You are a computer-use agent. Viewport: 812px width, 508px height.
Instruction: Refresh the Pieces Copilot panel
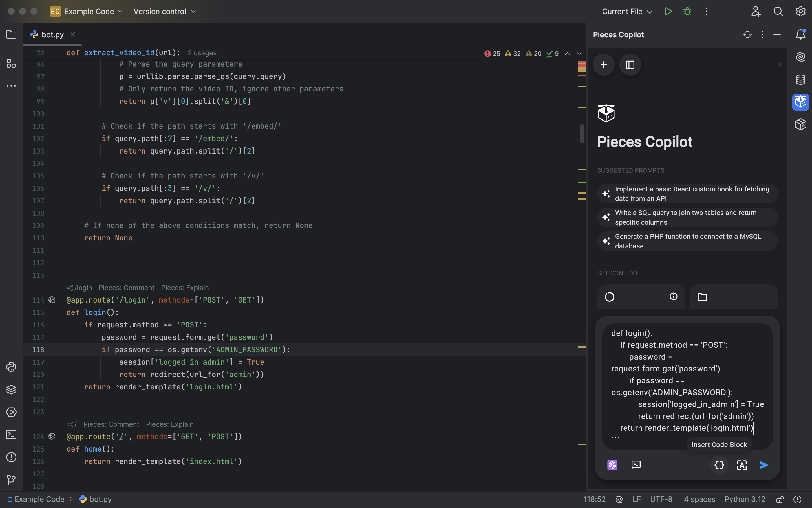[747, 35]
